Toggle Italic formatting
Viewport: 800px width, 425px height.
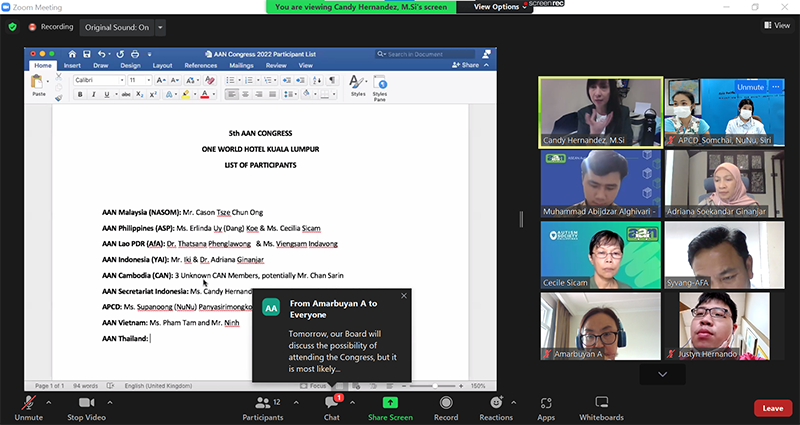(93, 94)
